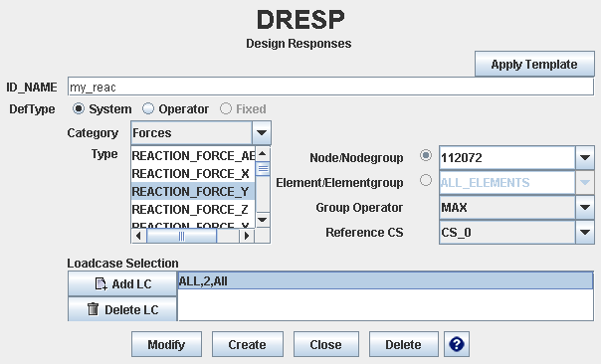Image resolution: width=601 pixels, height=364 pixels.
Task: Click the Type list scroll down arrow
Action: point(263,220)
